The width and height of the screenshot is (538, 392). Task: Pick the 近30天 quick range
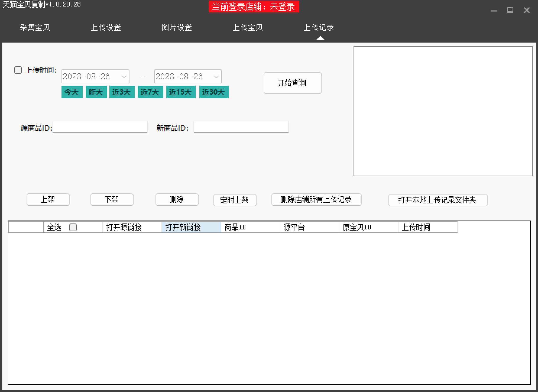tap(214, 92)
